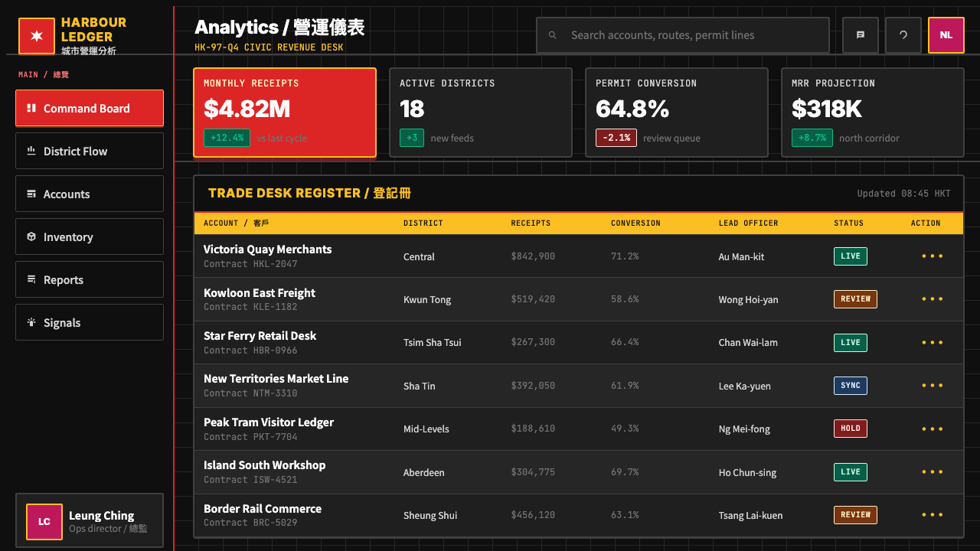This screenshot has height=551, width=980.
Task: Click the Harbour Ledger star logo
Action: [36, 36]
